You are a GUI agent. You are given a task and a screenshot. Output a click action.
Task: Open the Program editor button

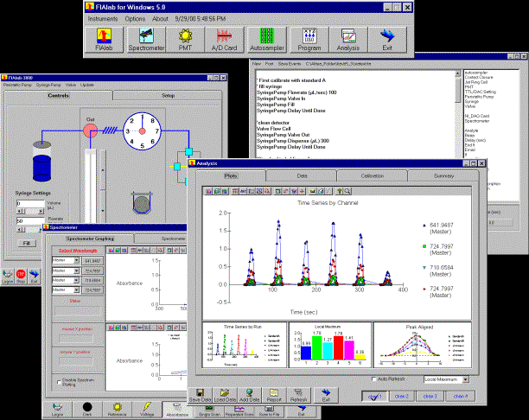(309, 40)
